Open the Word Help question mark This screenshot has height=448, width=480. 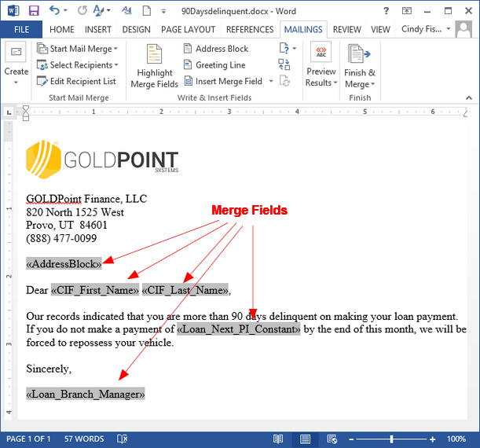pos(386,11)
